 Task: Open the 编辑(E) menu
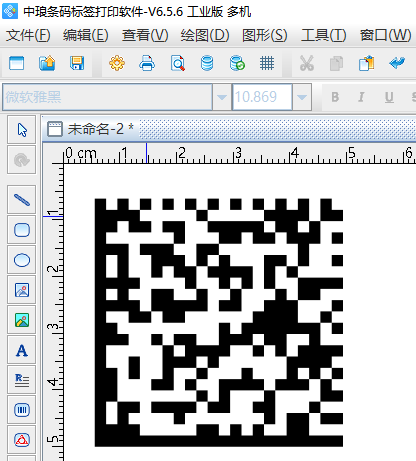tap(86, 35)
